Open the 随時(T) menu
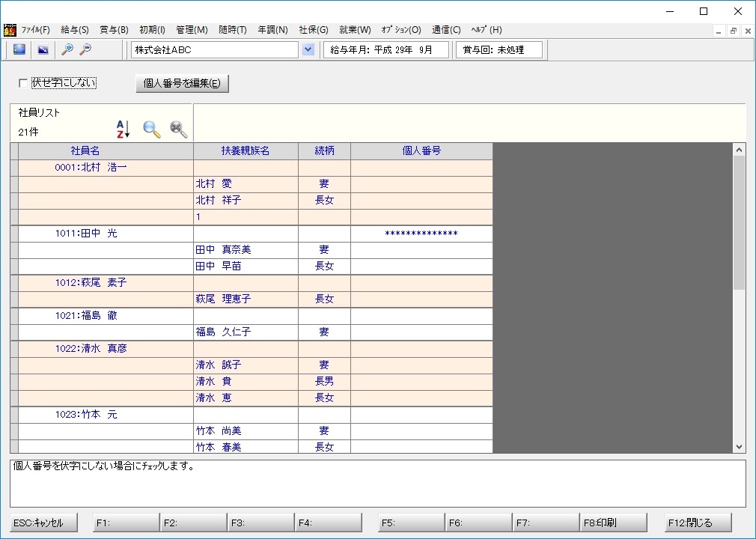 coord(233,30)
